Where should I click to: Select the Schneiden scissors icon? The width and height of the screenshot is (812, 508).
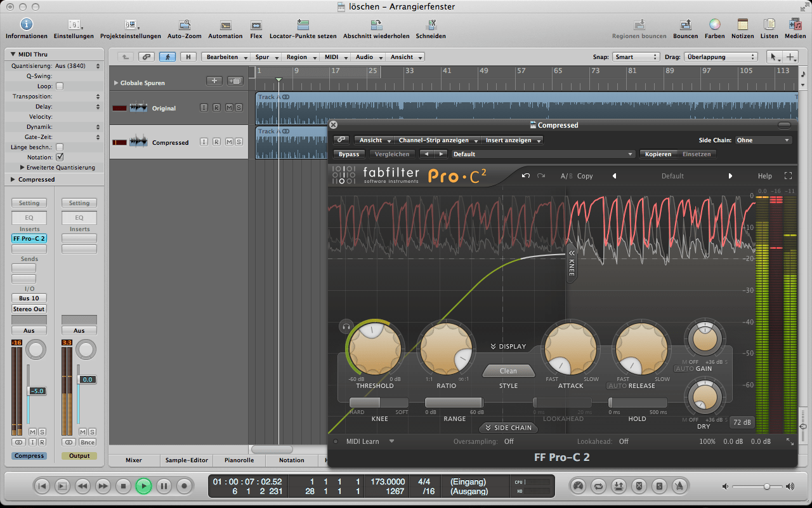click(x=431, y=25)
